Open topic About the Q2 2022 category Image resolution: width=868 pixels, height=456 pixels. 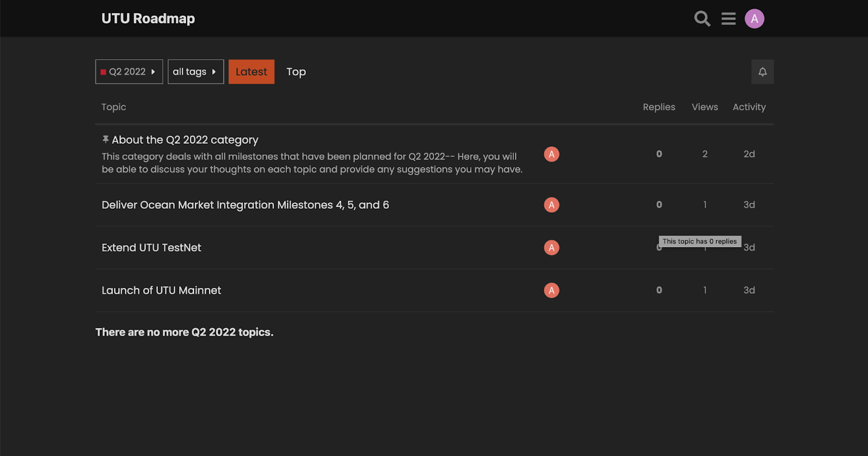[185, 140]
